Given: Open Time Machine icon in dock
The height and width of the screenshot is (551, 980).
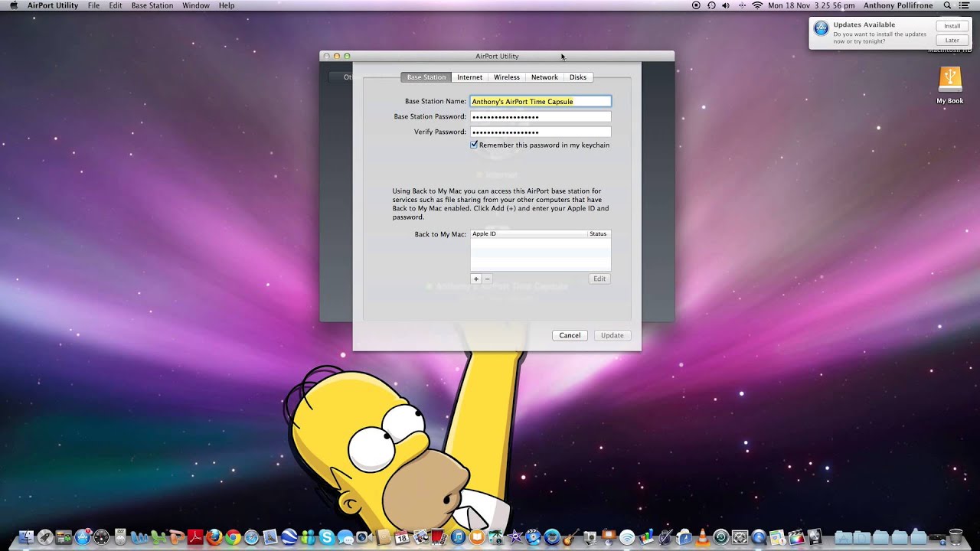Looking at the screenshot, I should tap(720, 537).
